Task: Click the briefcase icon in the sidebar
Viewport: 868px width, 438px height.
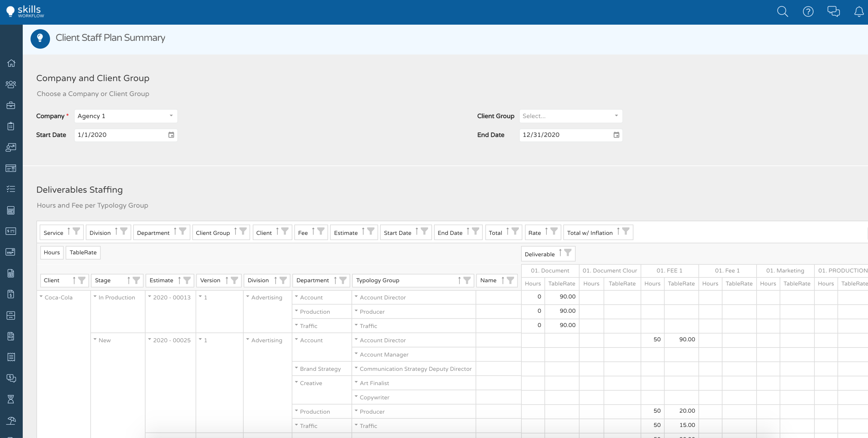Action: [11, 105]
